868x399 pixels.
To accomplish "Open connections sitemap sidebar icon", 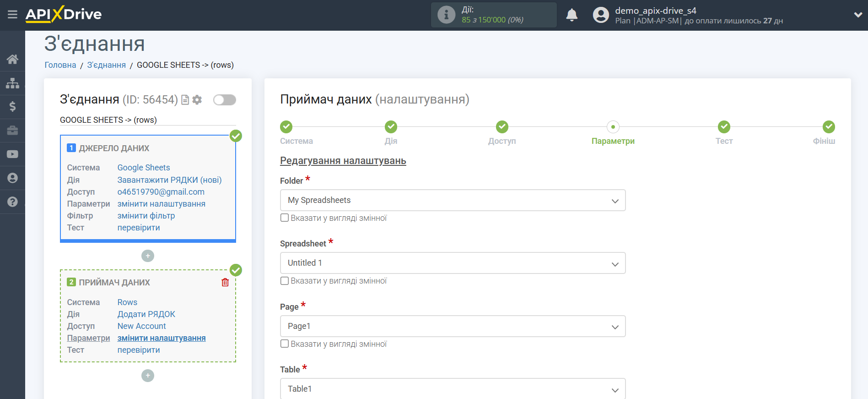I will coord(12,83).
